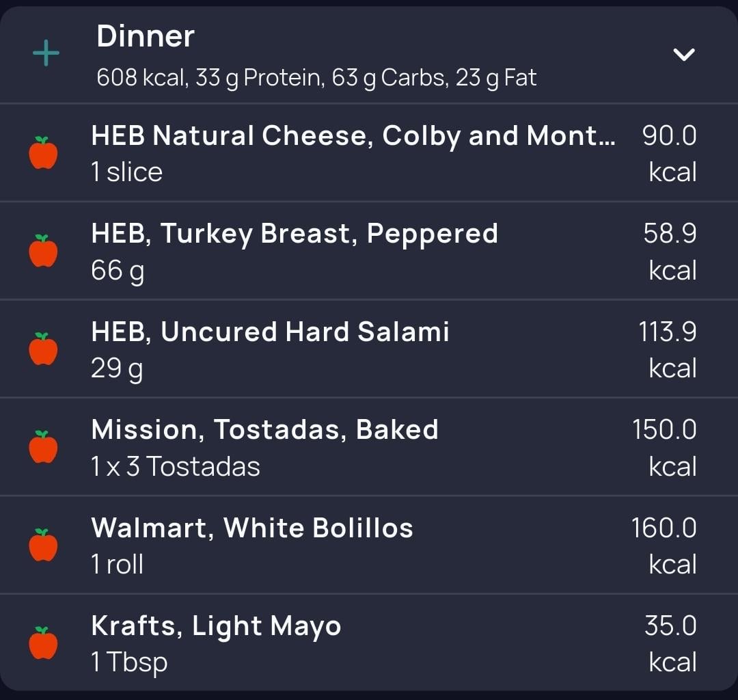This screenshot has width=738, height=700.
Task: Tap the 608 kcal macro summary line
Action: point(316,78)
